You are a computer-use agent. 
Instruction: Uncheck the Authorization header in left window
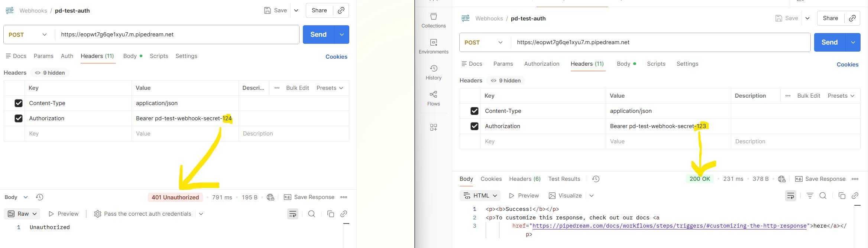tap(19, 118)
